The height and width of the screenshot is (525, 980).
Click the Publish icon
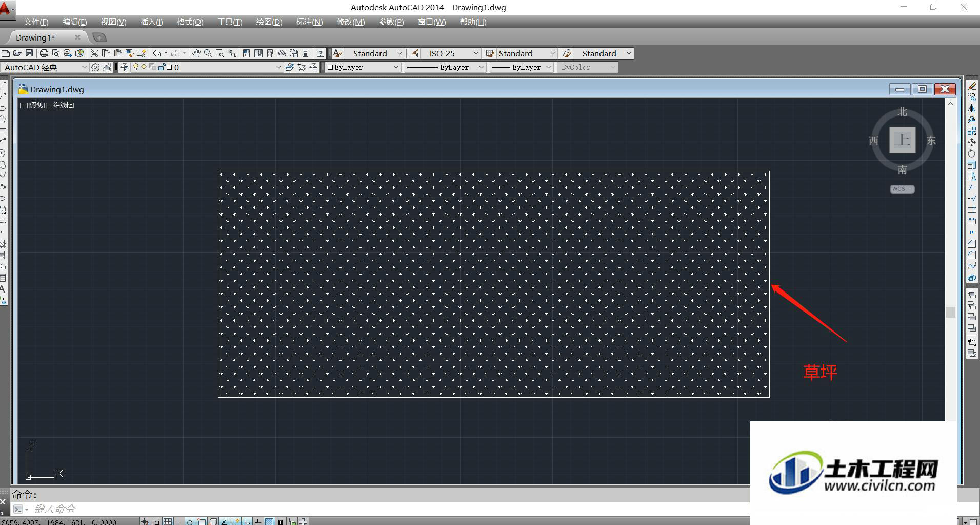coord(67,53)
